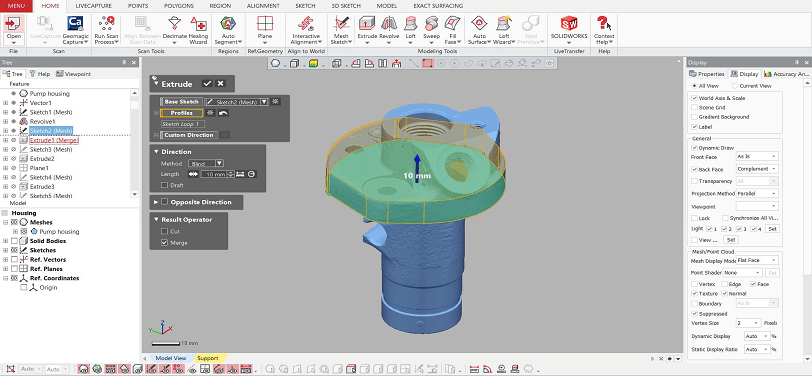Switch to the LIVECAPTURE ribbon tab
Viewport: 812px width, 376px height.
92,6
